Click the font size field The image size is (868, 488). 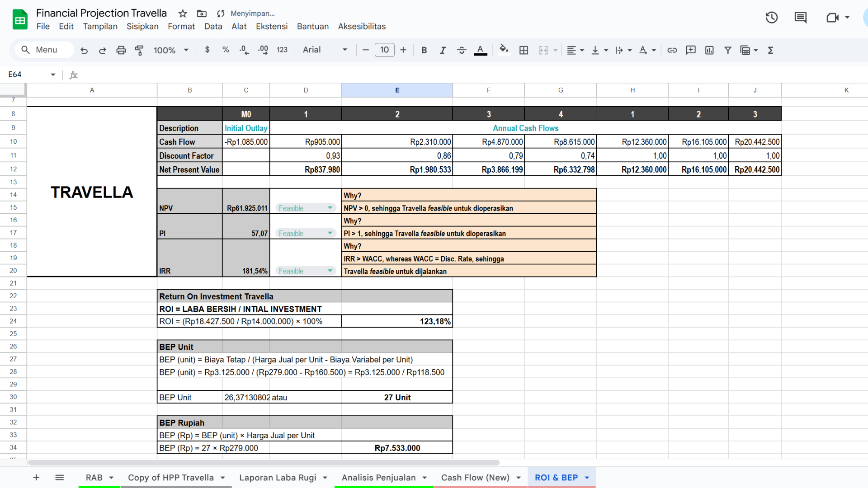pyautogui.click(x=384, y=50)
